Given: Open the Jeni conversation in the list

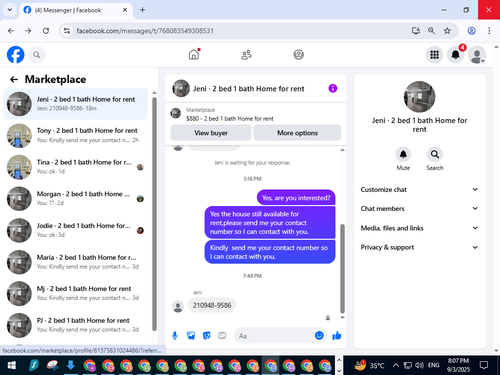Looking at the screenshot, I should 75,104.
